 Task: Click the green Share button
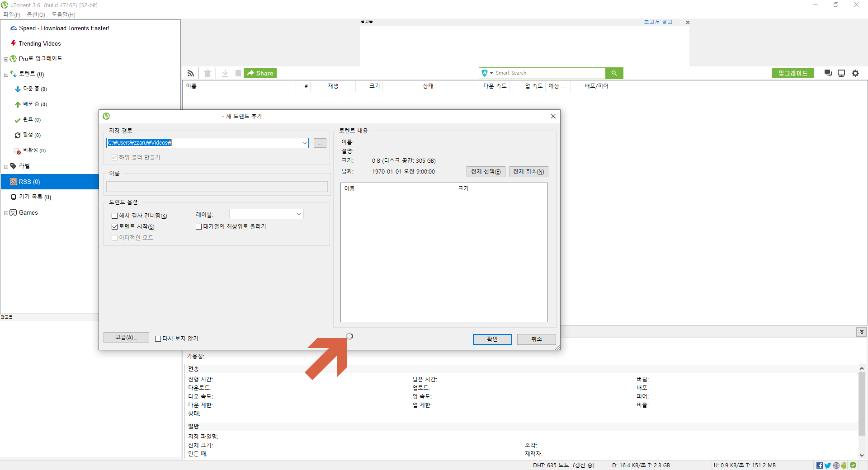click(x=260, y=73)
